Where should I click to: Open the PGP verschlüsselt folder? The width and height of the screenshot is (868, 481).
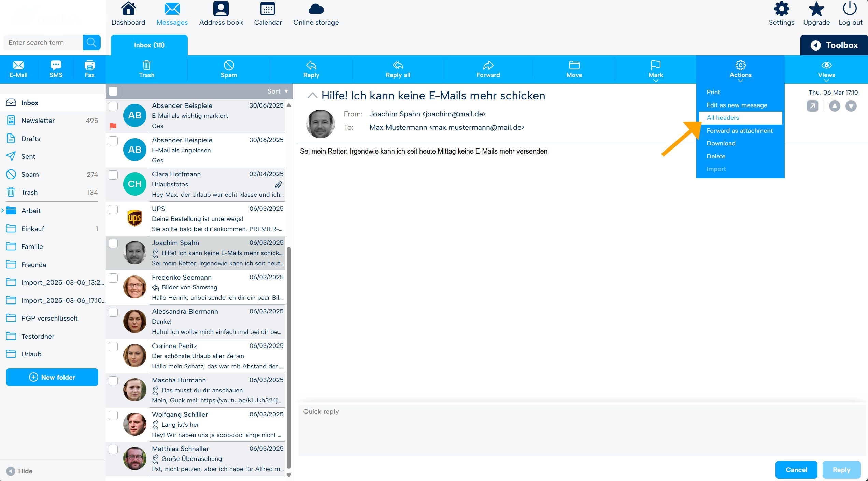point(53,318)
